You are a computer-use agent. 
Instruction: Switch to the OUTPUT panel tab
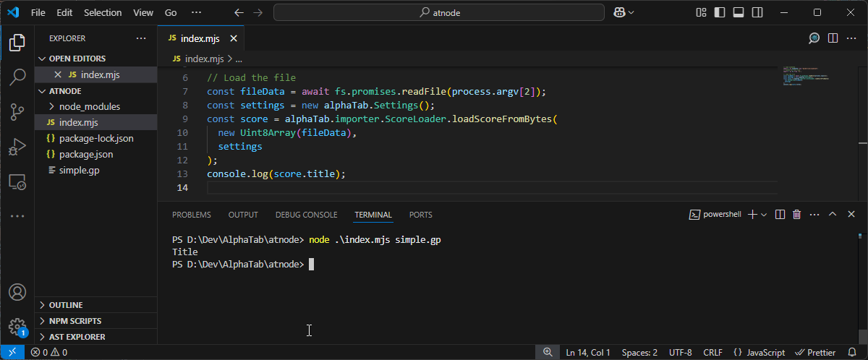(x=243, y=215)
